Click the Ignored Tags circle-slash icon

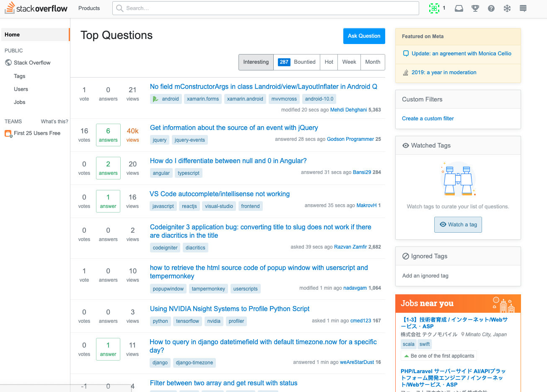[x=405, y=256]
